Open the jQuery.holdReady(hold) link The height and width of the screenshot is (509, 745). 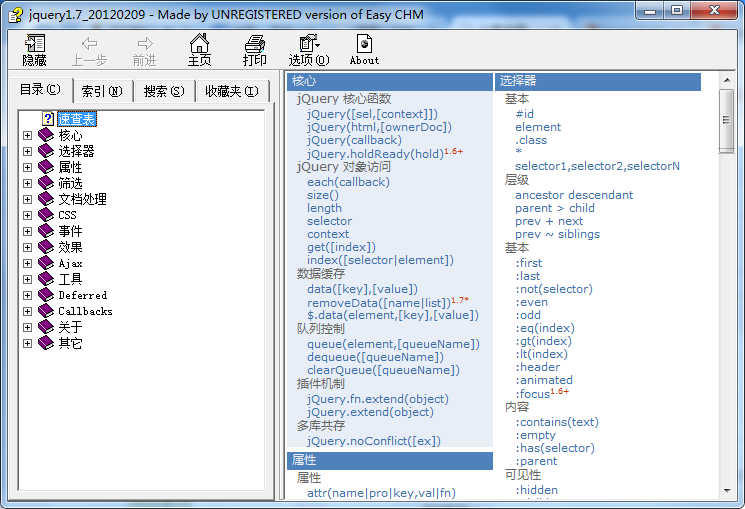pos(374,154)
